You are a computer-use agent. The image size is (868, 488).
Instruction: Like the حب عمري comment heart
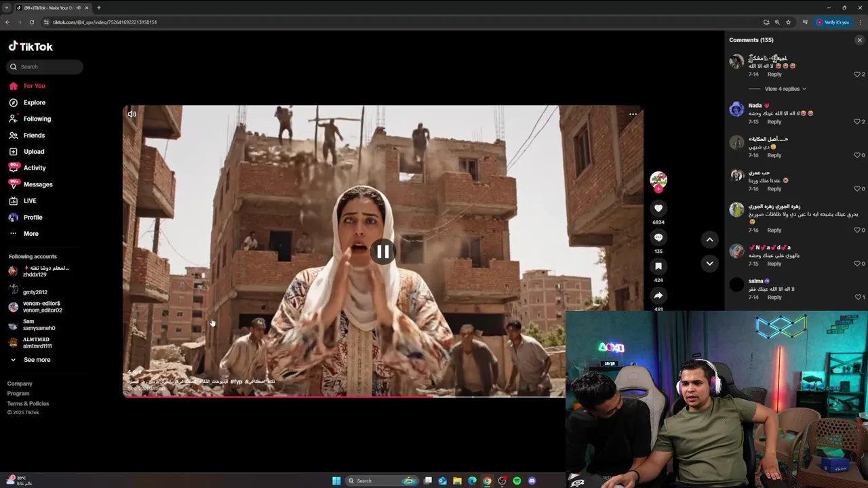(x=857, y=189)
